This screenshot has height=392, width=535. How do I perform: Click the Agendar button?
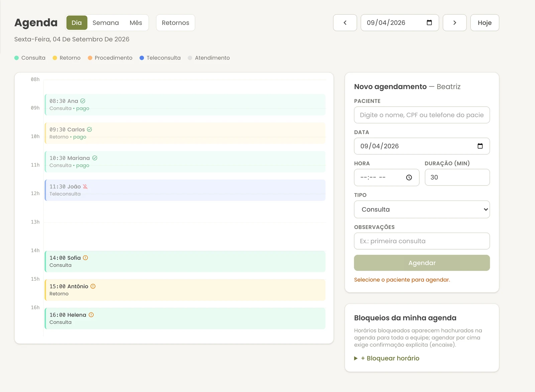(x=422, y=263)
